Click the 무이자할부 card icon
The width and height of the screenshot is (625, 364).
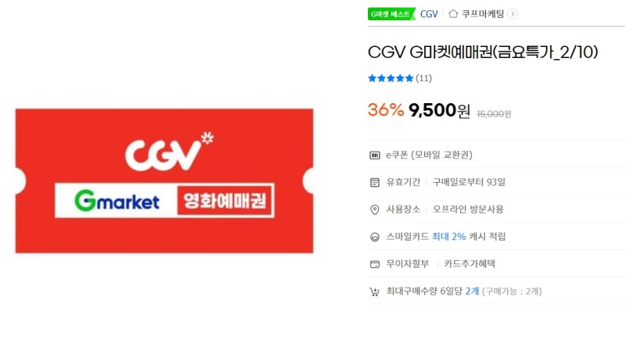pyautogui.click(x=375, y=264)
